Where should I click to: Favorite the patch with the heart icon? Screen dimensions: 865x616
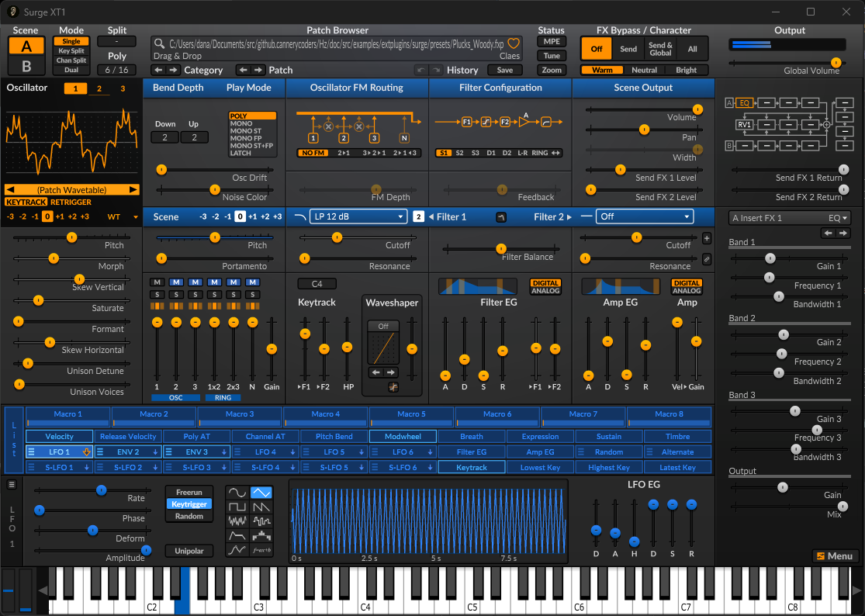514,43
